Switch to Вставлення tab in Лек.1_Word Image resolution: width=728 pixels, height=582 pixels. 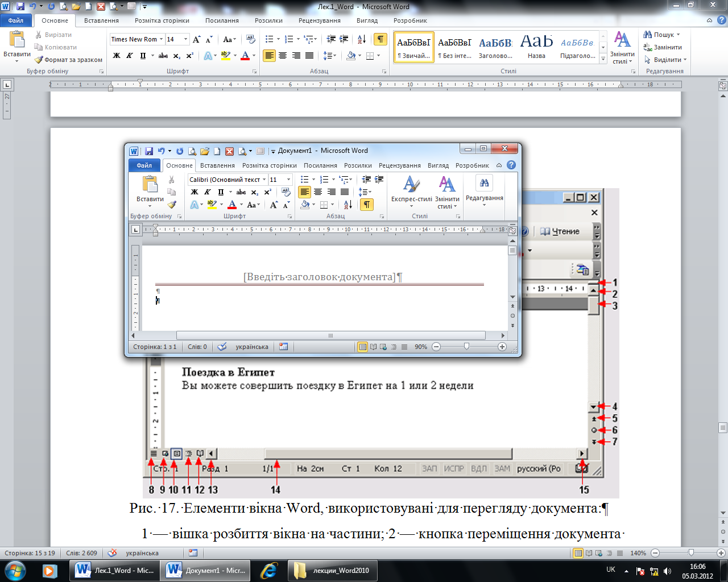[x=101, y=20]
